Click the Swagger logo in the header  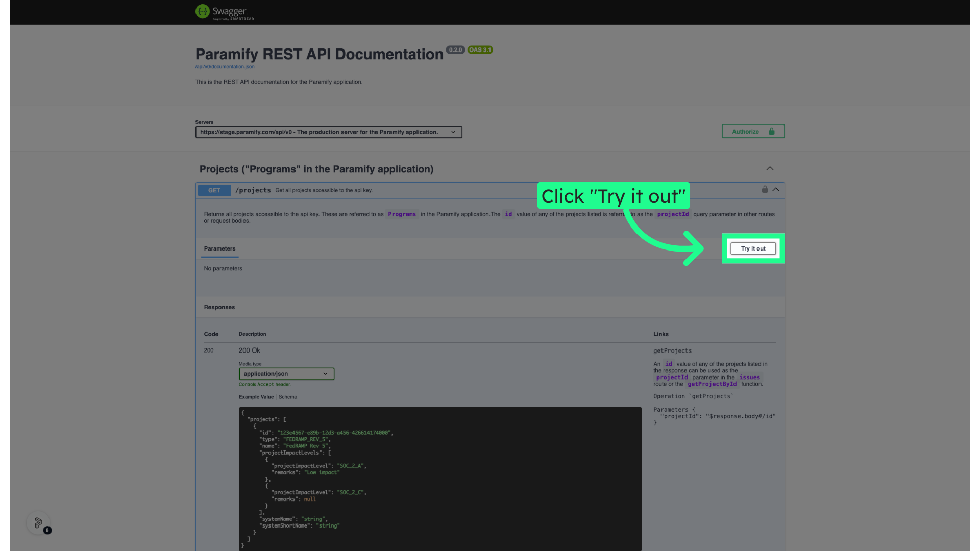225,12
